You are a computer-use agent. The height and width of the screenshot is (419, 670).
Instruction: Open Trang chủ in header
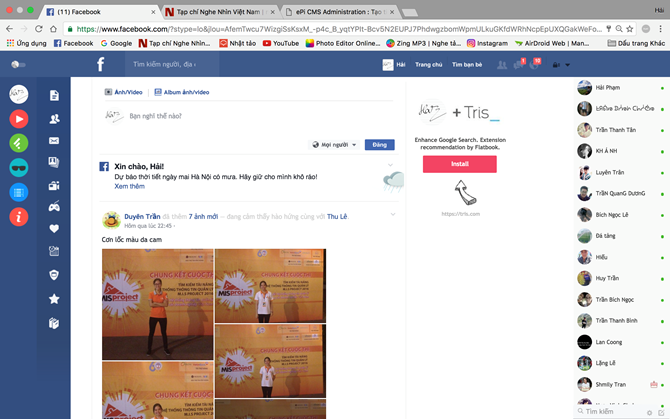pyautogui.click(x=429, y=64)
